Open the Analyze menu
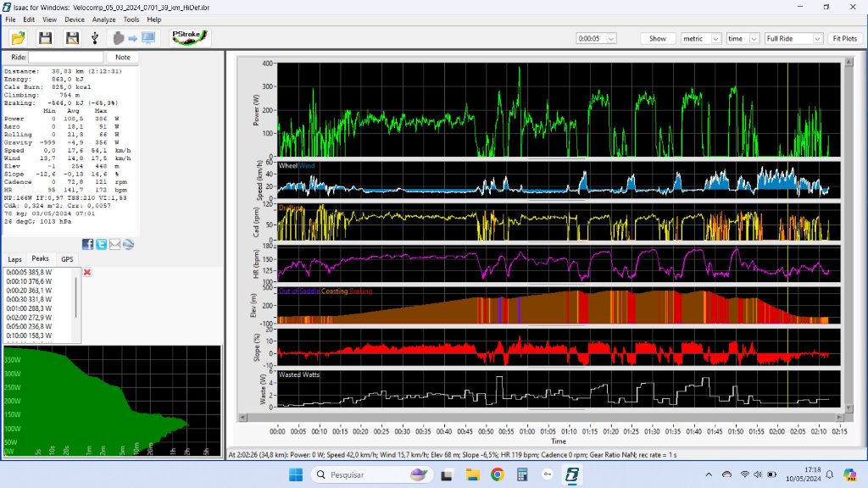Image resolution: width=868 pixels, height=488 pixels. (x=103, y=19)
